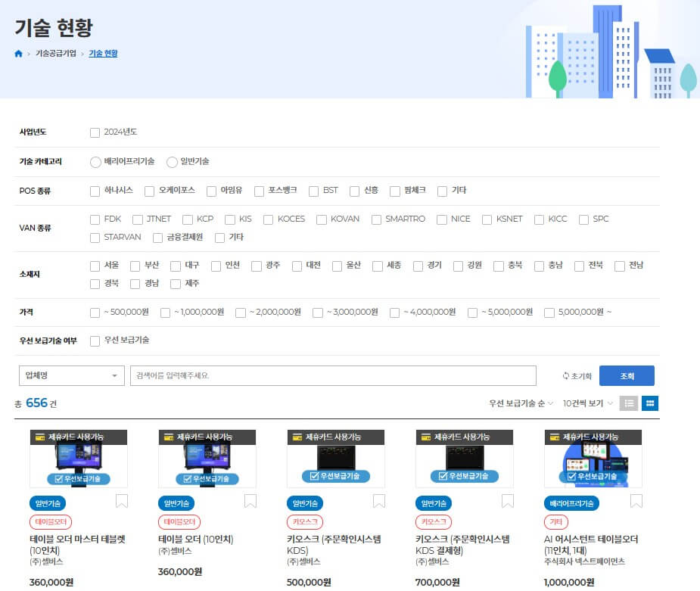Click 기술공급기업 in the breadcrumb
The height and width of the screenshot is (591, 700).
(54, 53)
